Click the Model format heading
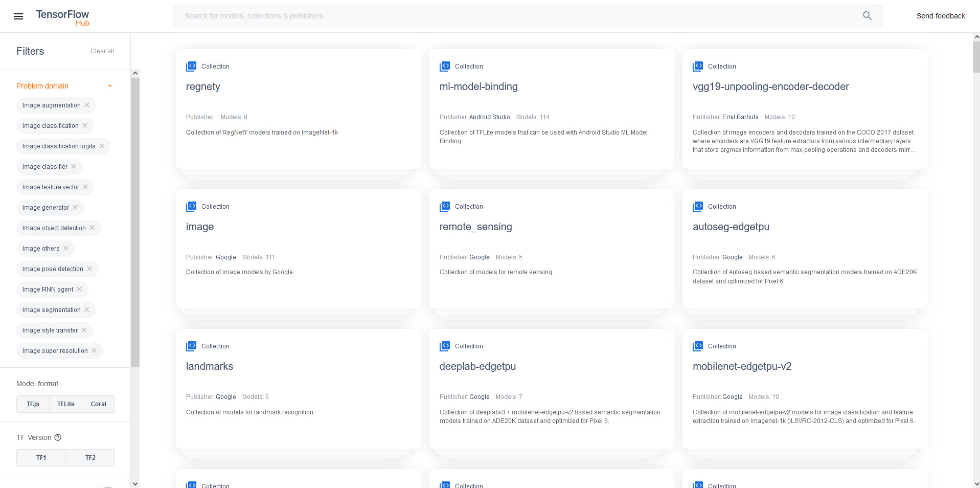This screenshot has height=488, width=980. click(37, 384)
